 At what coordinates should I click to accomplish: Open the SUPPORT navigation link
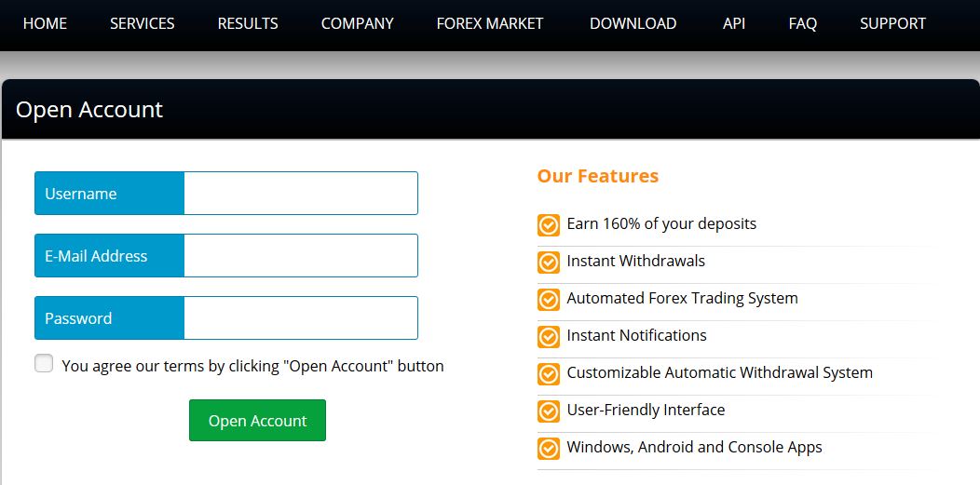point(892,23)
